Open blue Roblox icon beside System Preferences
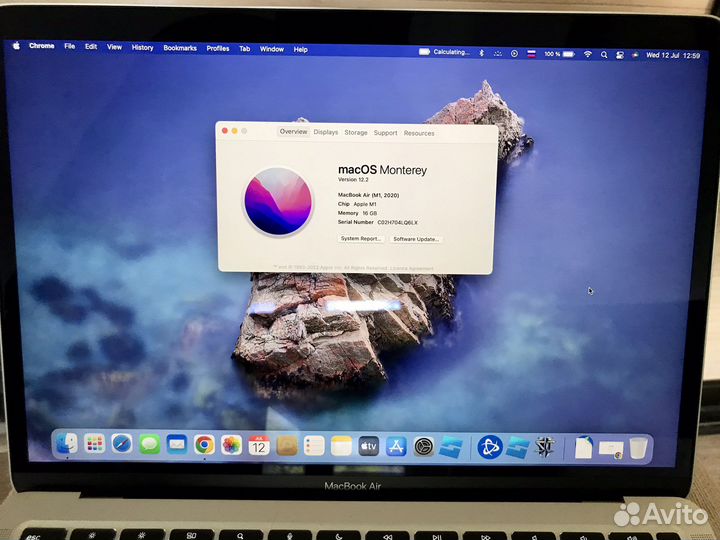The width and height of the screenshot is (720, 540). click(x=451, y=447)
